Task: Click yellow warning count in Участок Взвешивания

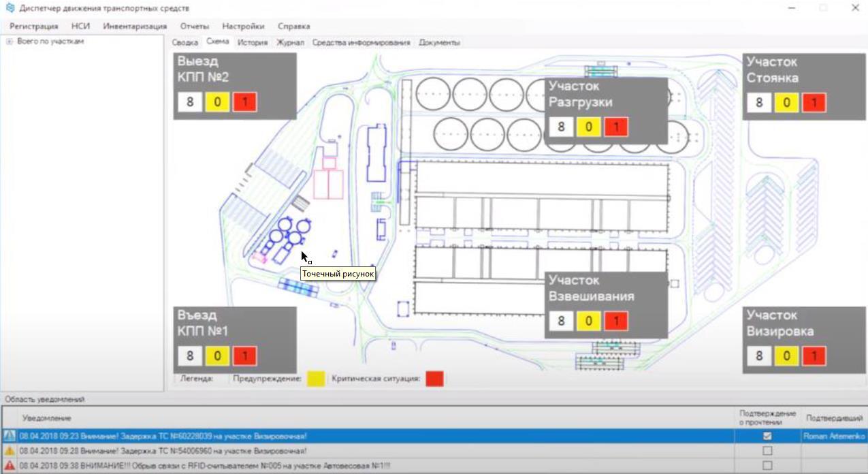Action: click(589, 321)
